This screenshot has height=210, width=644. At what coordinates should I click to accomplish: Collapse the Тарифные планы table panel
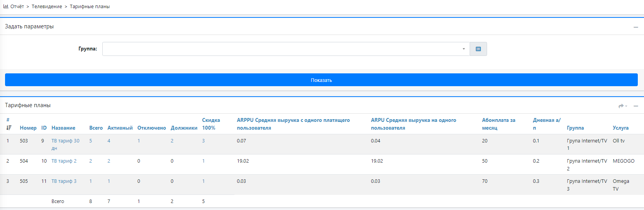pyautogui.click(x=635, y=106)
